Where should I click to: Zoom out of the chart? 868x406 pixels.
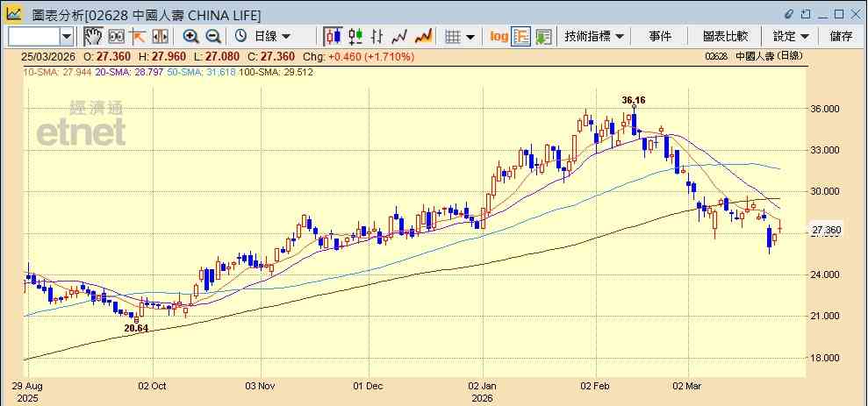pyautogui.click(x=213, y=37)
